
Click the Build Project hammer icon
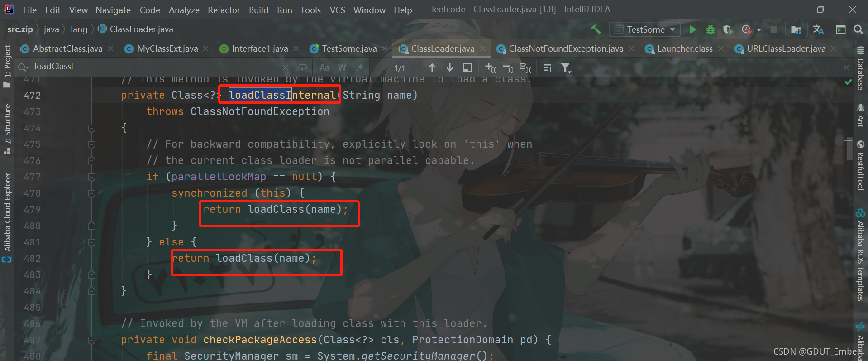click(x=596, y=29)
